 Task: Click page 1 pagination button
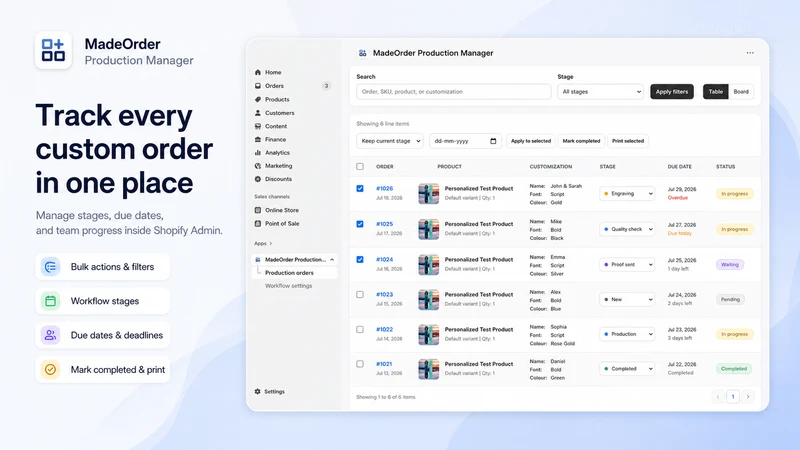pyautogui.click(x=733, y=396)
